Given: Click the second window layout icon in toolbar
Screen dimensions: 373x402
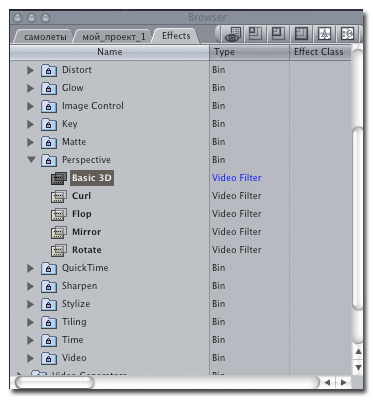Looking at the screenshot, I should [278, 34].
